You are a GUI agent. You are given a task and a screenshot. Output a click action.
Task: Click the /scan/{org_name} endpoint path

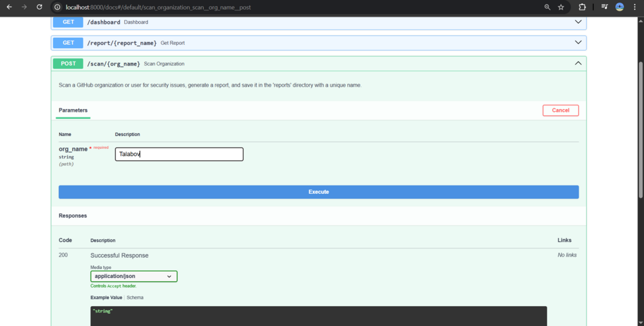[x=114, y=64]
